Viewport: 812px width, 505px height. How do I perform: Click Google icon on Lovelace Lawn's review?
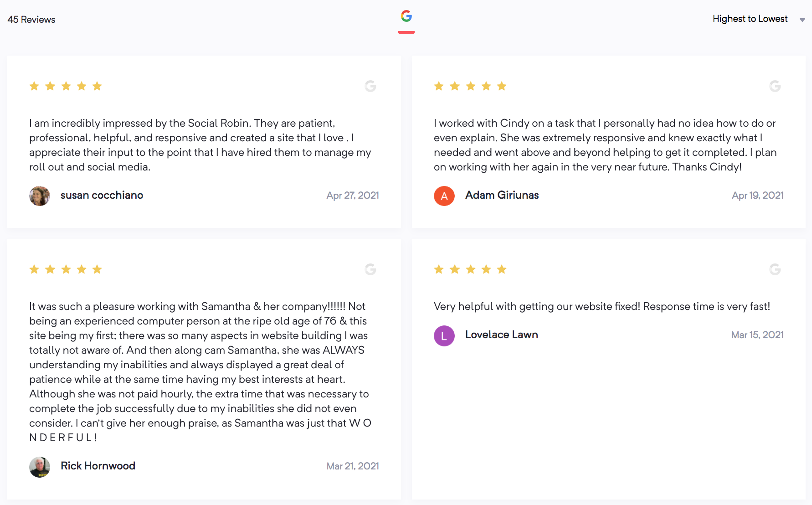pyautogui.click(x=775, y=269)
